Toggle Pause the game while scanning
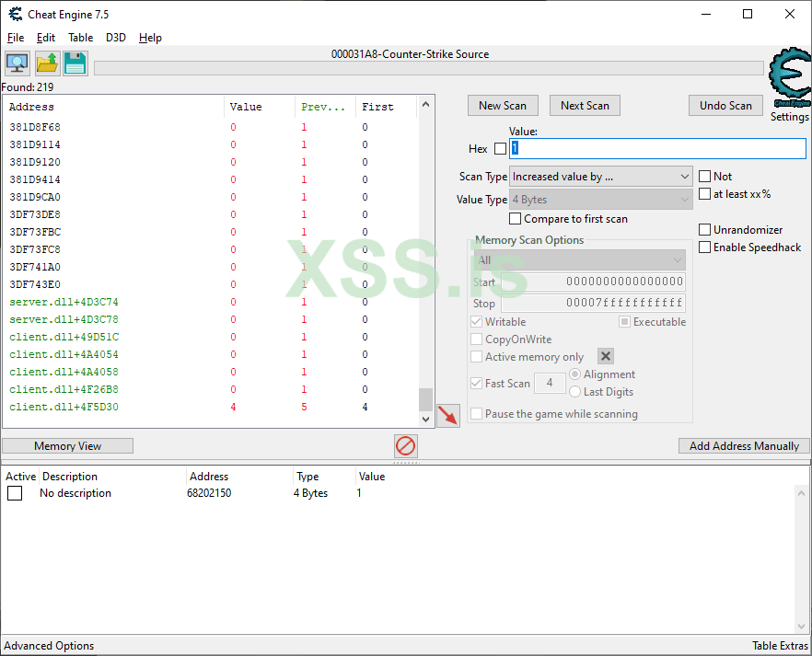This screenshot has width=812, height=656. [477, 414]
